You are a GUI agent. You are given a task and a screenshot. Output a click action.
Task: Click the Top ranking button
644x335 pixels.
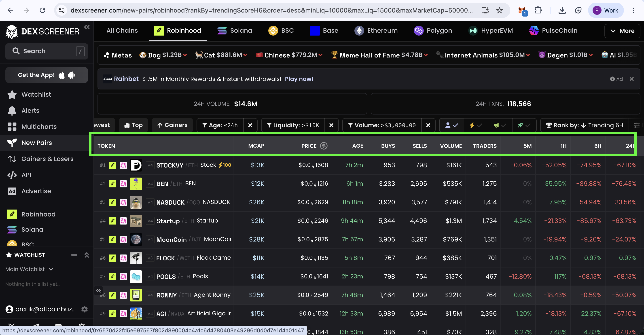coord(133,125)
